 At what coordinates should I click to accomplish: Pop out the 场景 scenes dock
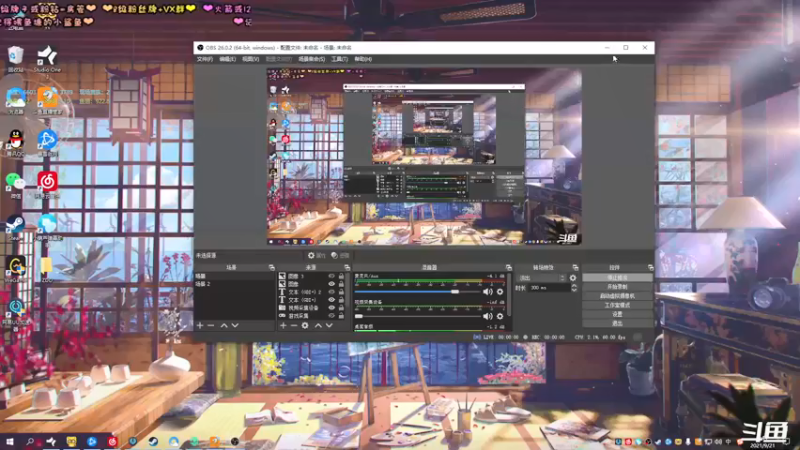pos(271,267)
